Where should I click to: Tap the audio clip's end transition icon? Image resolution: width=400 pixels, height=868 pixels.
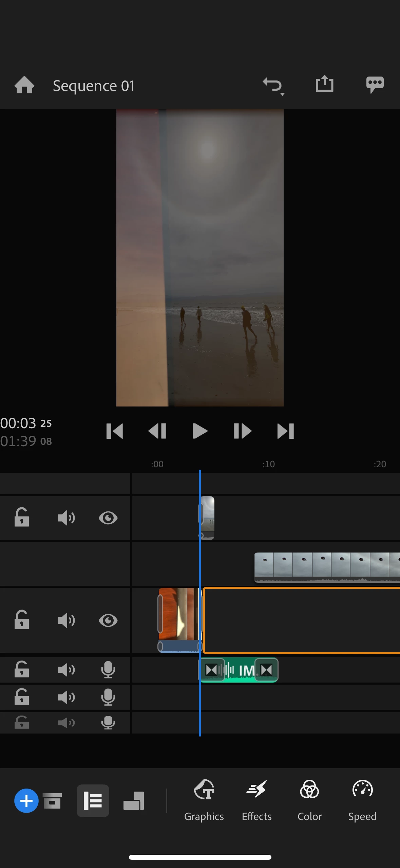tap(266, 670)
